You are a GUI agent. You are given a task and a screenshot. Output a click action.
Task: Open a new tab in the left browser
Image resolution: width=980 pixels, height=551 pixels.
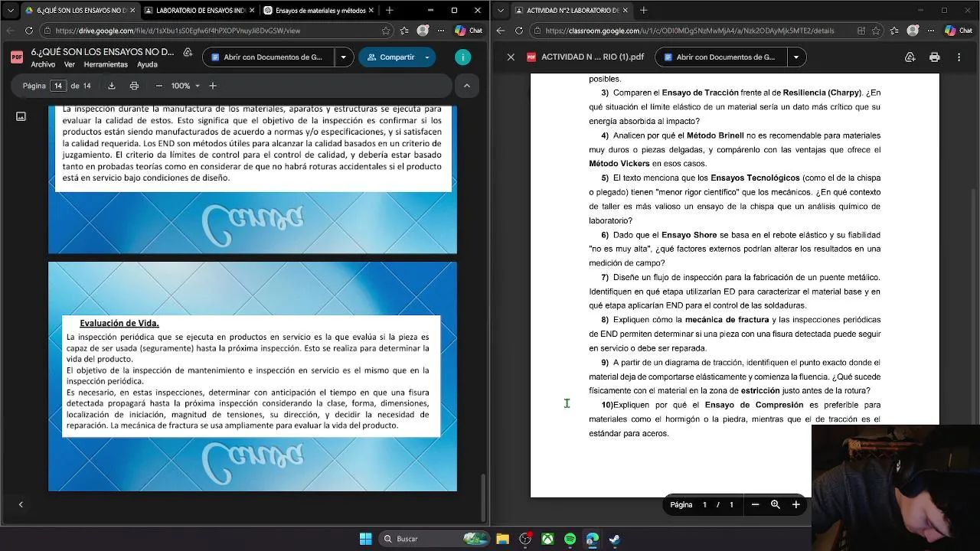tap(389, 11)
